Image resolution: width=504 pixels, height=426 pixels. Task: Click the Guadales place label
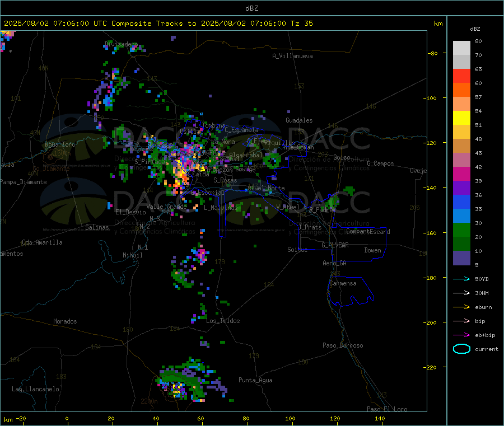point(299,120)
